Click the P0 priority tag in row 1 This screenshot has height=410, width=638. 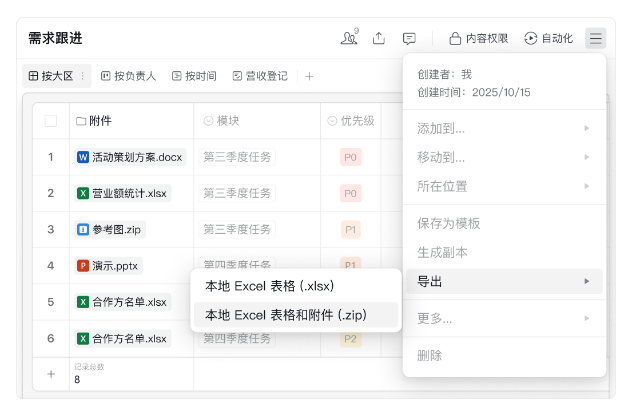coord(350,157)
